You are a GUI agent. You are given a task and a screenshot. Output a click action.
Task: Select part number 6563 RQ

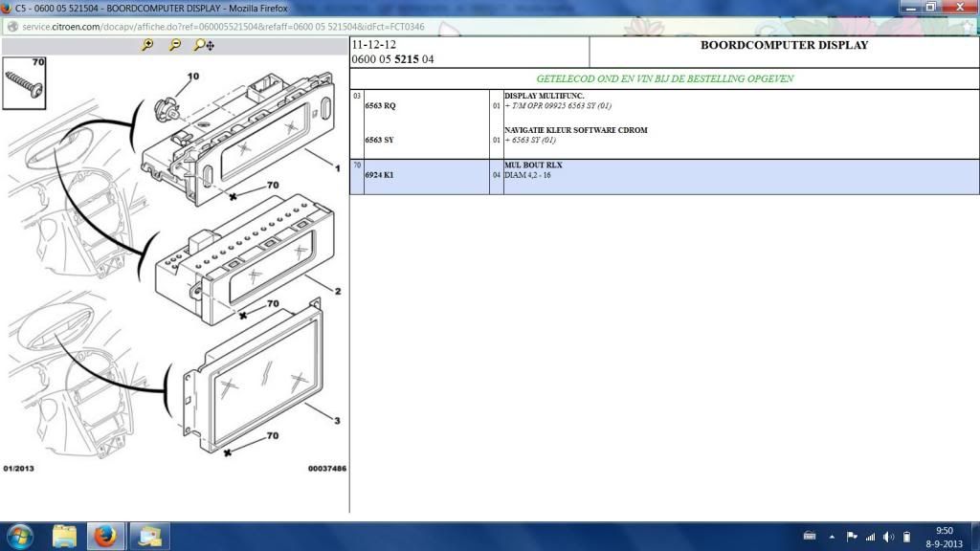(380, 105)
